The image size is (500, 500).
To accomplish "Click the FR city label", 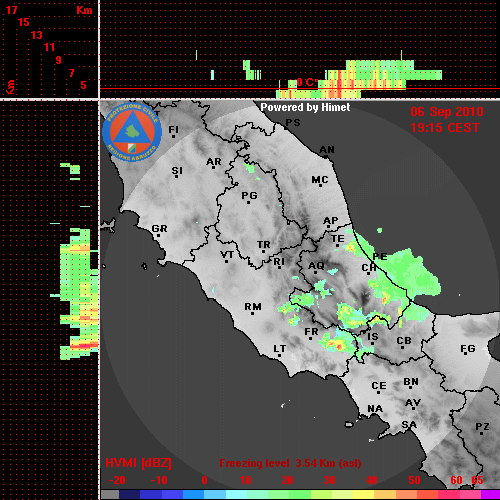I will pos(311,332).
